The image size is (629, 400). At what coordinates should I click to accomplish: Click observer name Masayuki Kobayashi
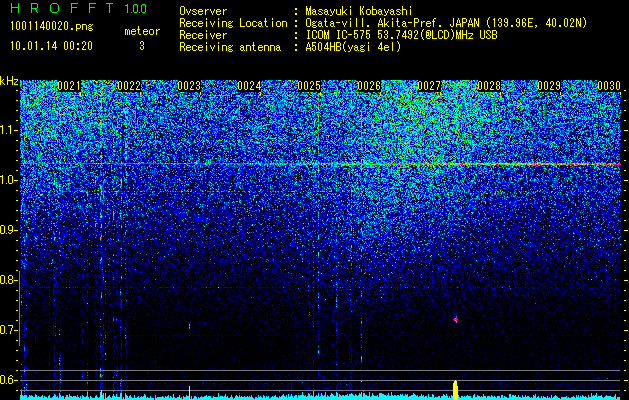(x=359, y=11)
